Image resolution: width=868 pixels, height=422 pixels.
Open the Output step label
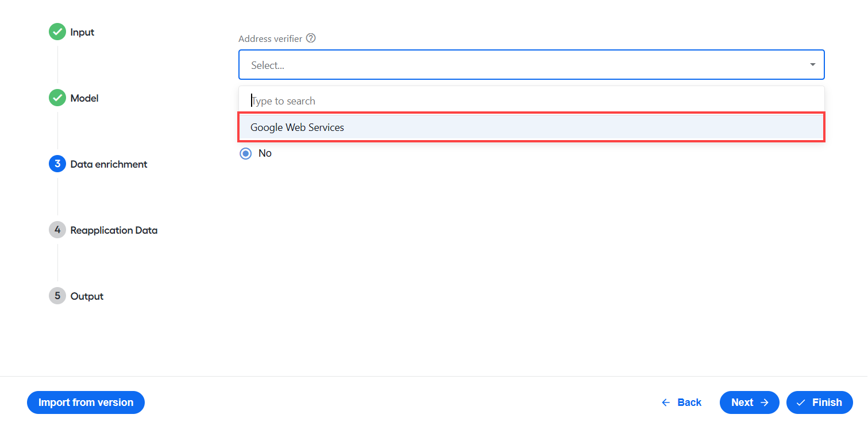click(87, 296)
